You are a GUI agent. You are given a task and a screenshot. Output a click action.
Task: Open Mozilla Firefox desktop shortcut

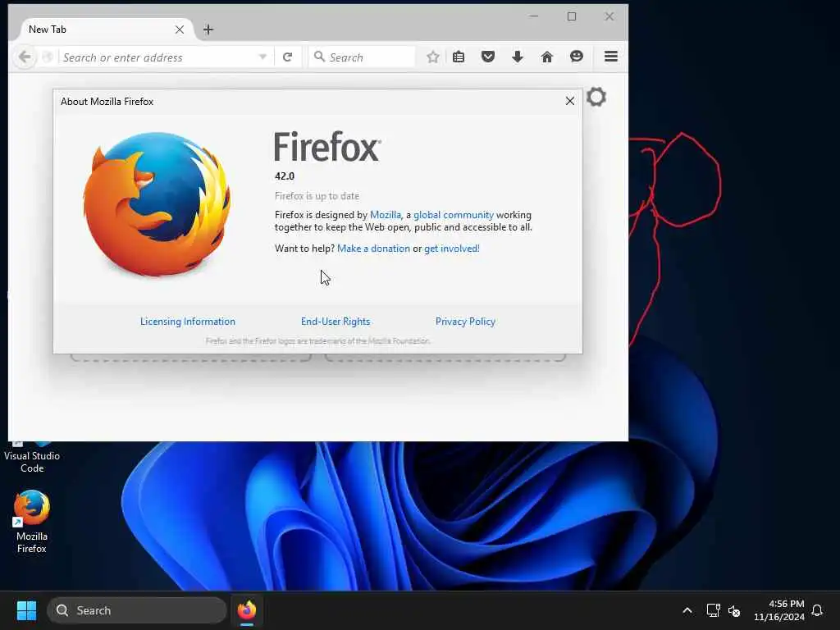[32, 521]
